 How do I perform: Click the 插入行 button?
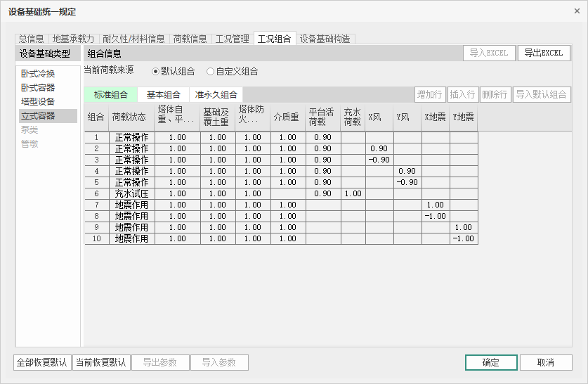[x=462, y=94]
